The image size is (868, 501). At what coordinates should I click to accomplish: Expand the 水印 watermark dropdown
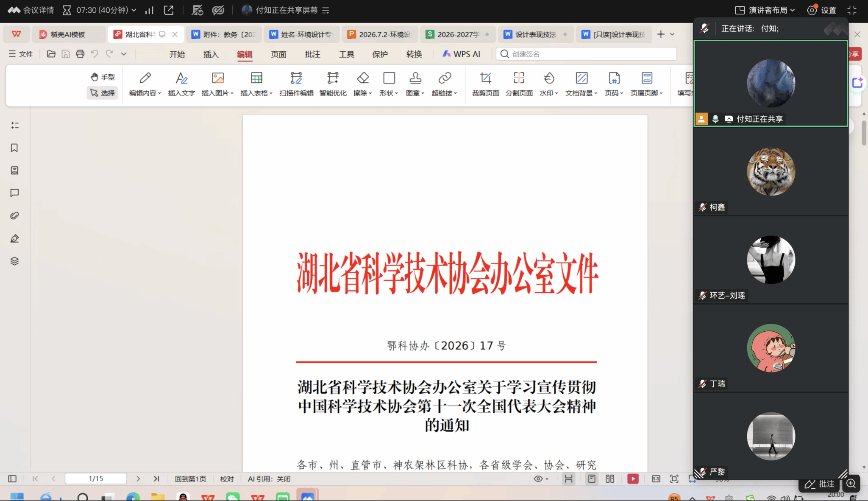[x=549, y=84]
